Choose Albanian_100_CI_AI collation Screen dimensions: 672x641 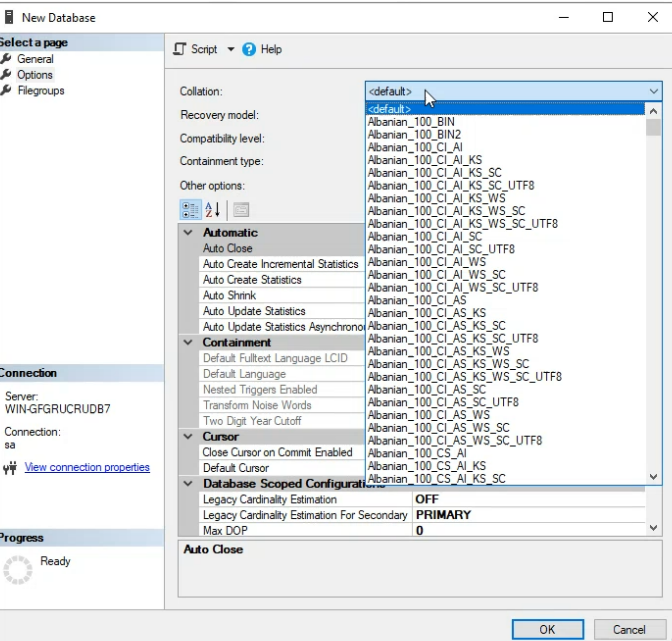coord(505,147)
